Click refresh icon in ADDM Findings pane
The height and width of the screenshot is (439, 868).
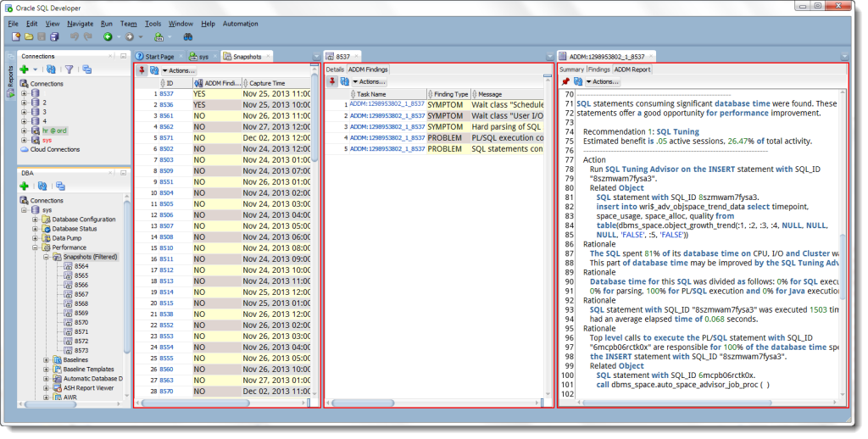point(344,81)
